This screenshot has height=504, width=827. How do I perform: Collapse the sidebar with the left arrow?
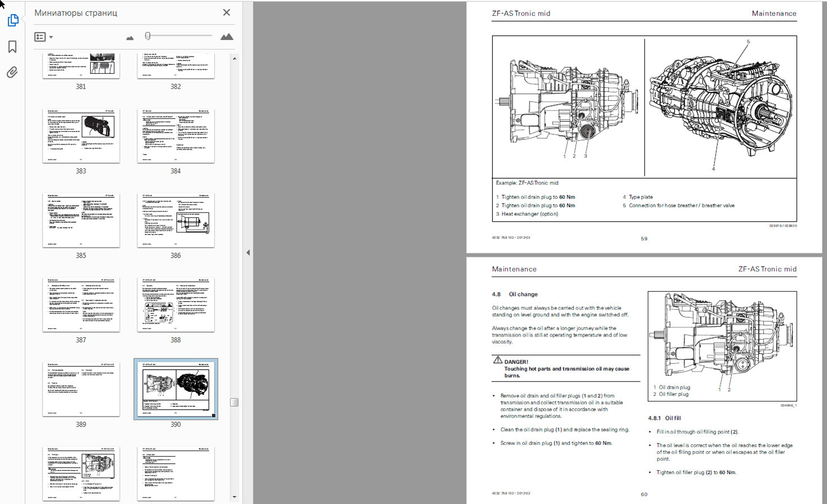pyautogui.click(x=248, y=252)
